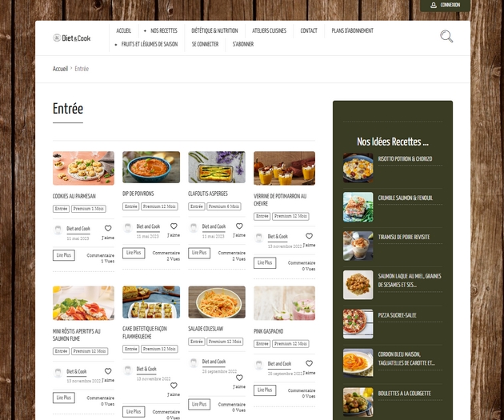Click Lire Plus for Clafoutis Asperges

[199, 253]
